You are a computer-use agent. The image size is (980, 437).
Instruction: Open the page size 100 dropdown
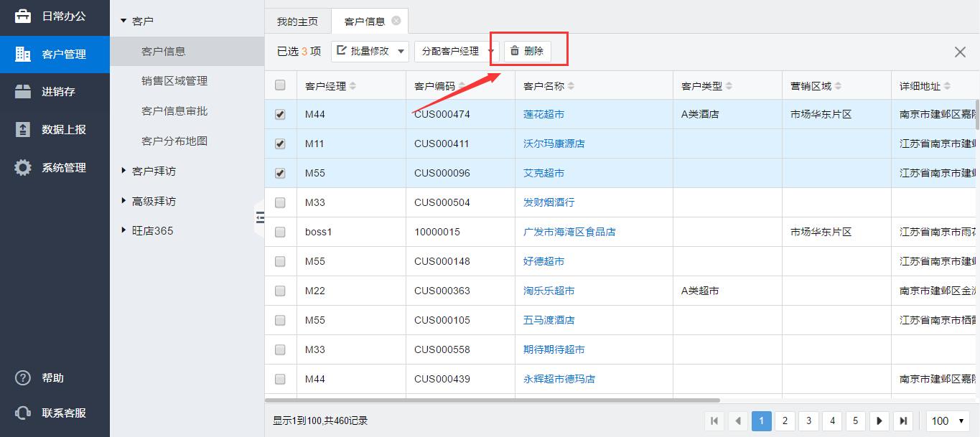948,420
